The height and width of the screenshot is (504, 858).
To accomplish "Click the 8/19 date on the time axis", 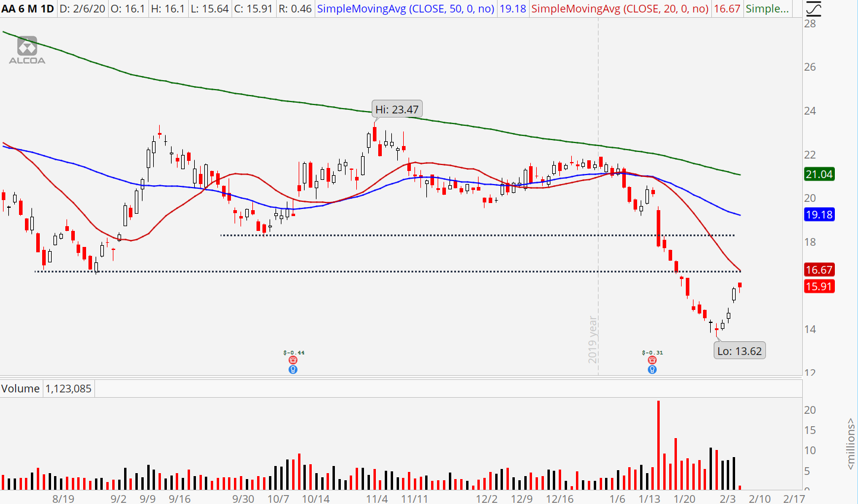I will [x=64, y=499].
